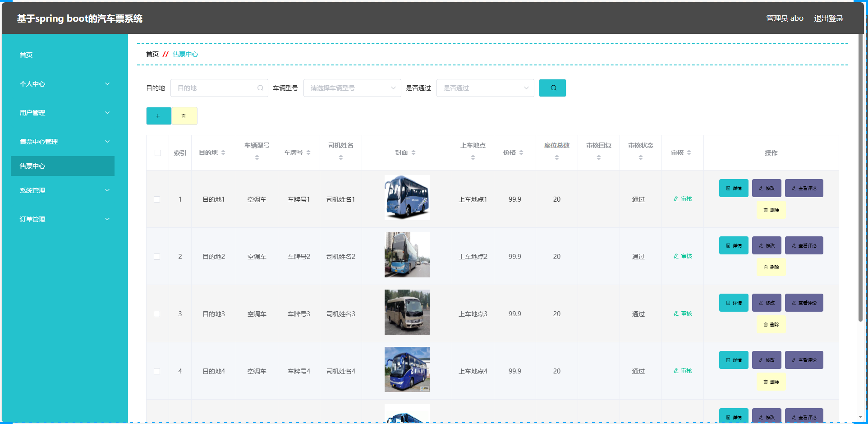The width and height of the screenshot is (868, 424).
Task: Click the minibus cover image in row 3
Action: [407, 312]
